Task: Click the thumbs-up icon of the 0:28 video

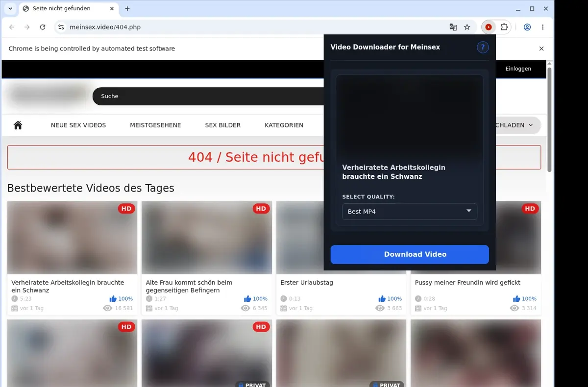Action: 516,299
